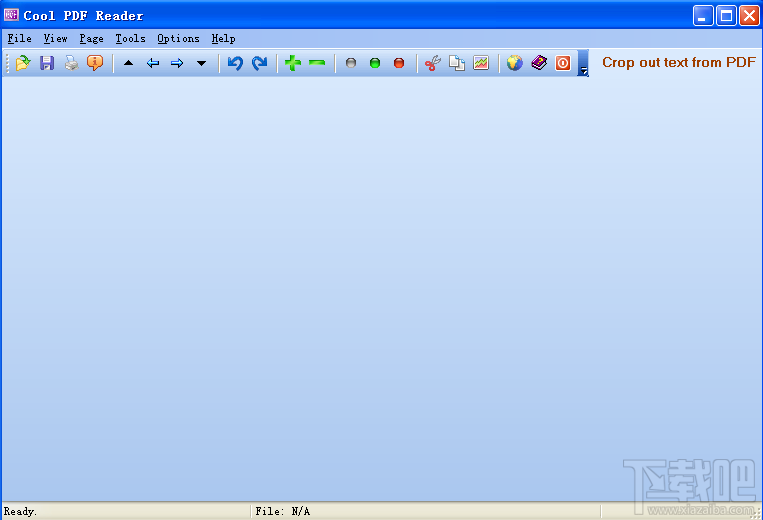
Task: Open the Page menu
Action: coord(91,38)
